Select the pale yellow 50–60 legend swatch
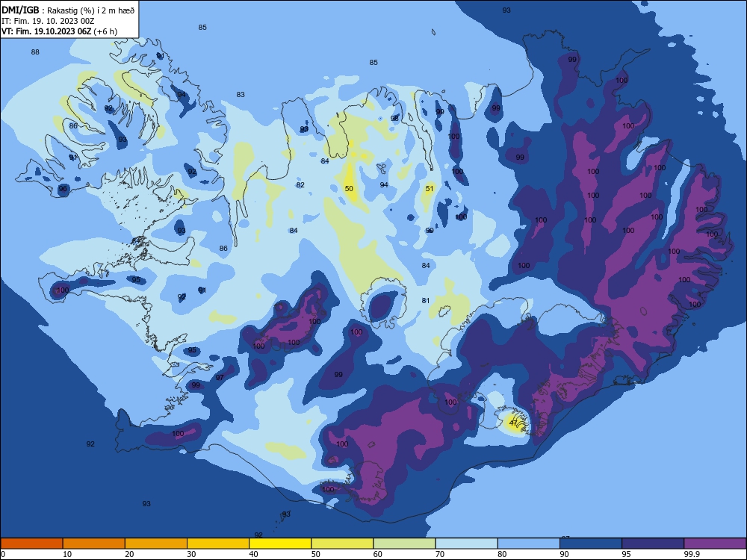The image size is (747, 560). pos(342,544)
